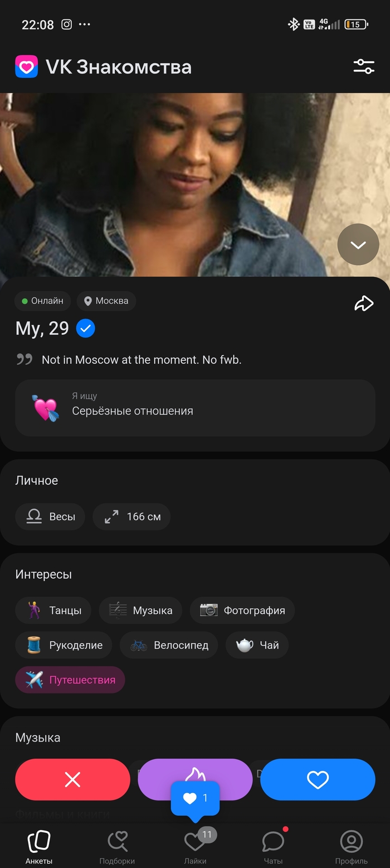Toggle the Путешествия interest chip
This screenshot has width=390, height=868.
pos(70,680)
